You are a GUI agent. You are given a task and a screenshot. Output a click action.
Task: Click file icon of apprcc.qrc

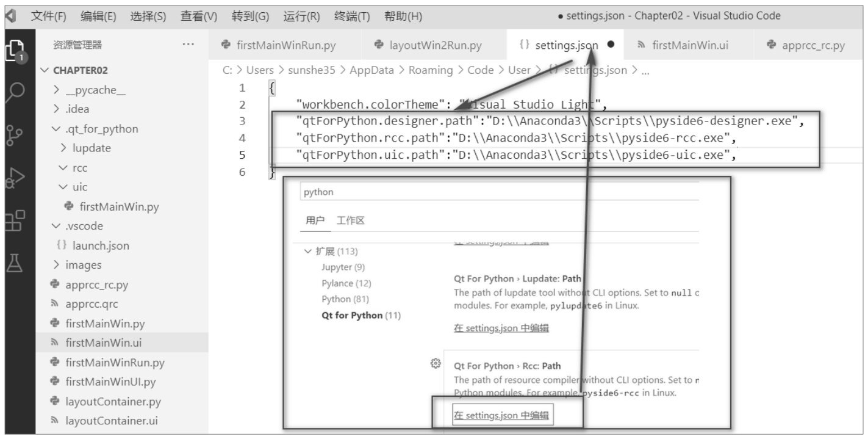point(54,304)
